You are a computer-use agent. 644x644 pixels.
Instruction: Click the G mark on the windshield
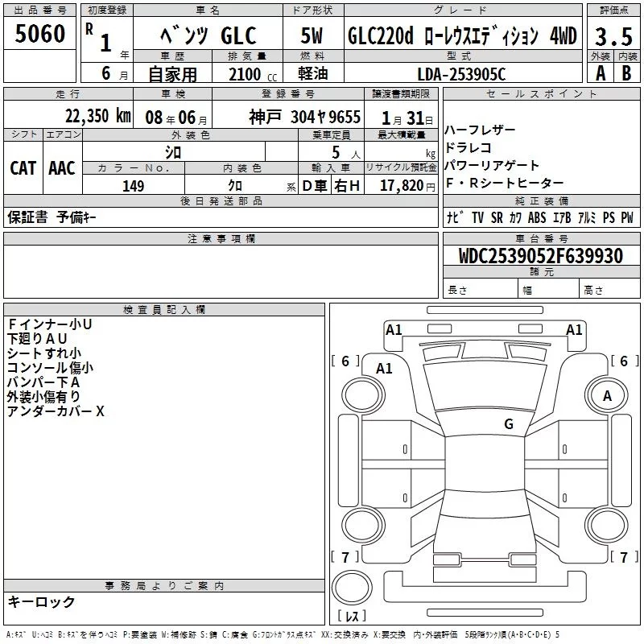coord(509,423)
